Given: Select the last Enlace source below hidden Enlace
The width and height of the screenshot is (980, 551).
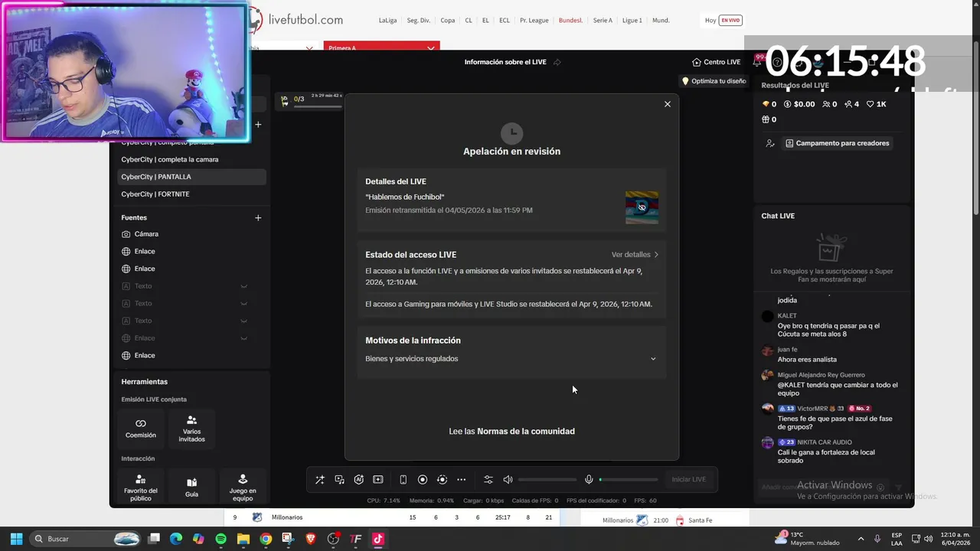Looking at the screenshot, I should [191, 356].
